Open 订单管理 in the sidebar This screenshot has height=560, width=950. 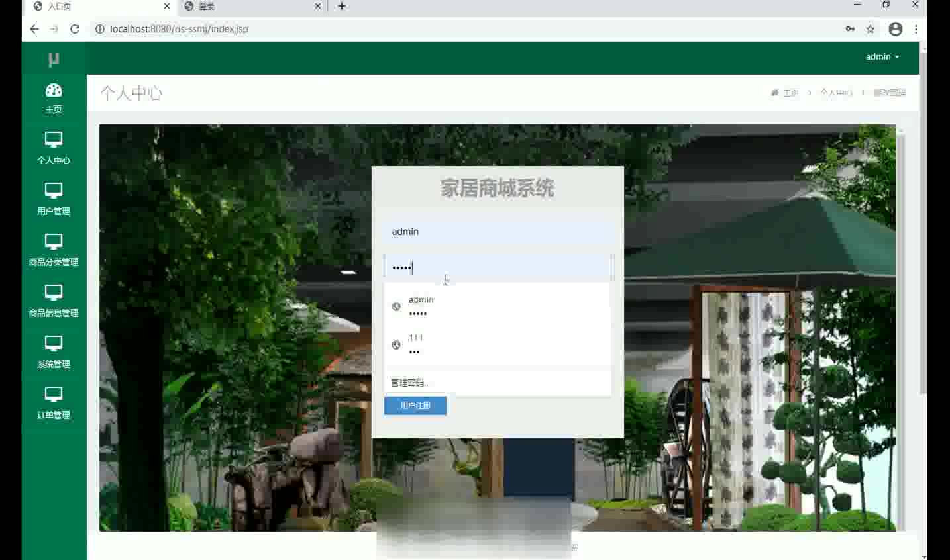tap(54, 402)
